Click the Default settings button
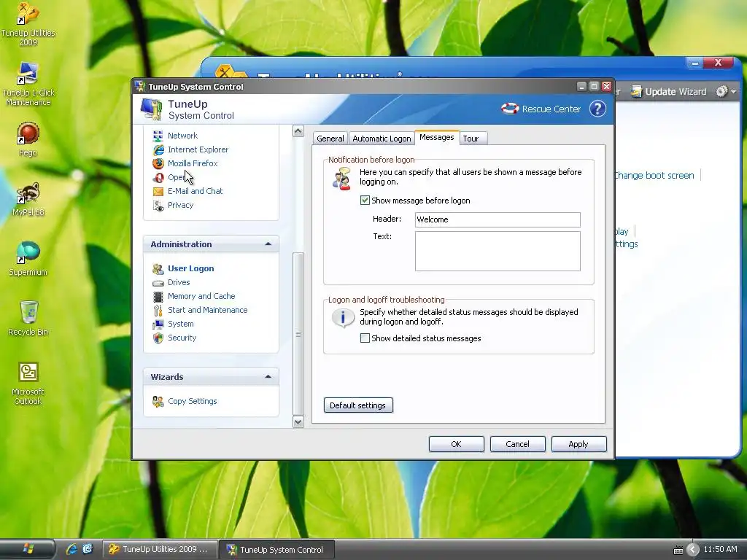The width and height of the screenshot is (747, 560). [358, 405]
